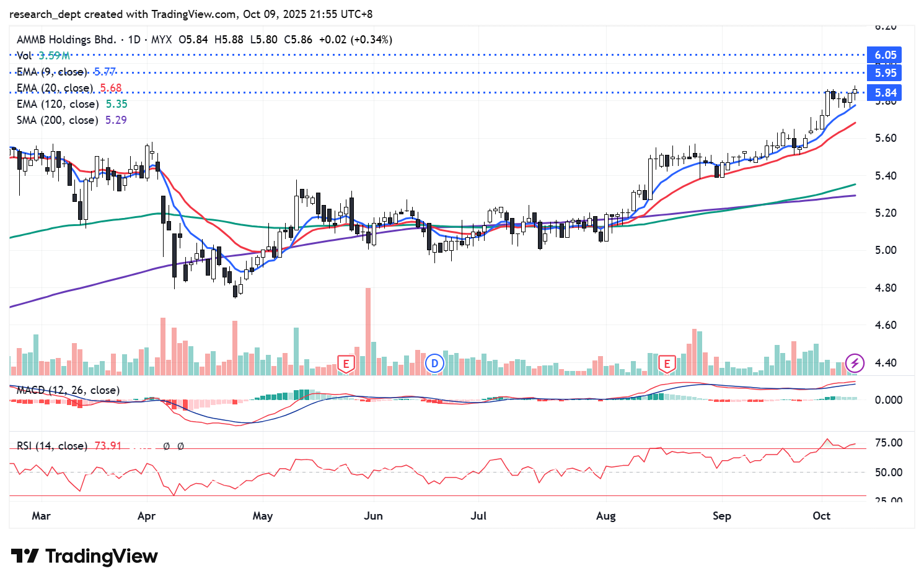Select the EMA (20, close) legend

(55, 88)
